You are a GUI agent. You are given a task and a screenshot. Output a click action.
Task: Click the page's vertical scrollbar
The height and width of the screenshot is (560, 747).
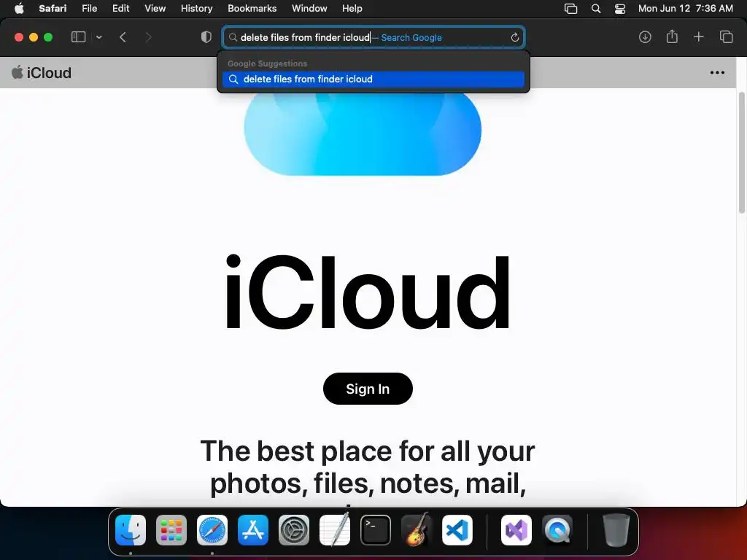pos(741,152)
